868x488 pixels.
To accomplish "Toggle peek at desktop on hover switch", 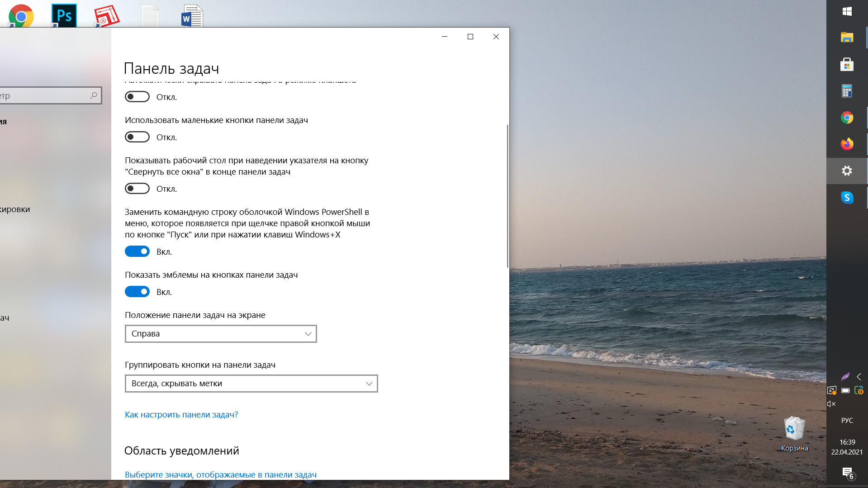I will [x=137, y=189].
